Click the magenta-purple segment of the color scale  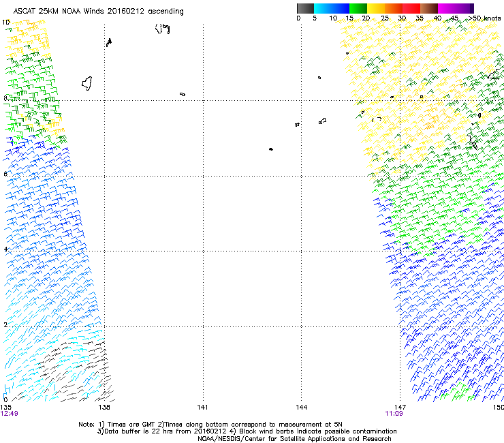(456, 8)
